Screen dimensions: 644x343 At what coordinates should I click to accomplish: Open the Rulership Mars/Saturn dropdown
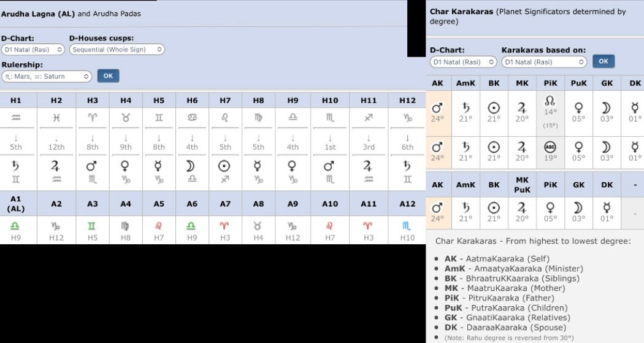click(x=47, y=77)
